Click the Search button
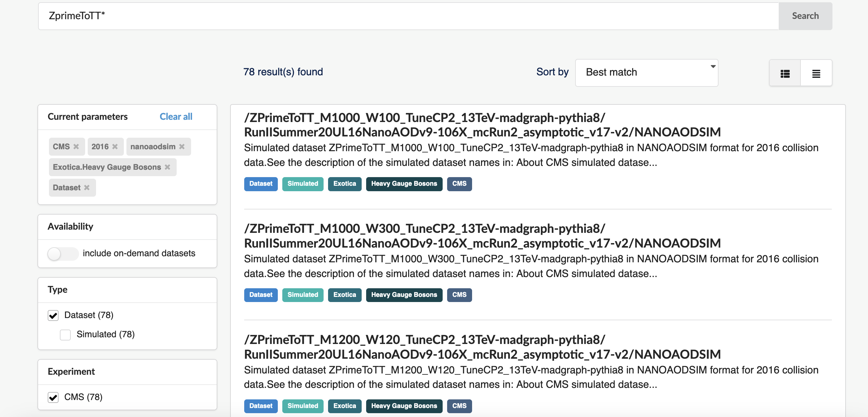The image size is (868, 417). (x=805, y=16)
